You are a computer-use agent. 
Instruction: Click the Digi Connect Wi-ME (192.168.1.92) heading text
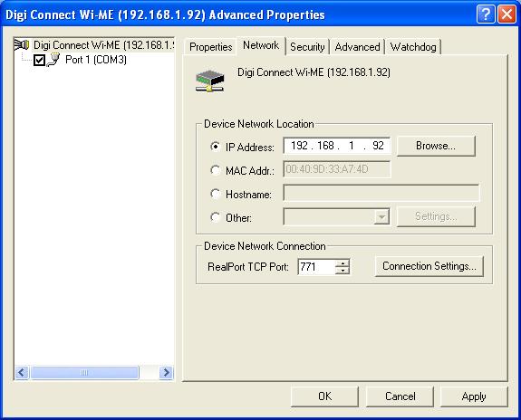click(314, 72)
